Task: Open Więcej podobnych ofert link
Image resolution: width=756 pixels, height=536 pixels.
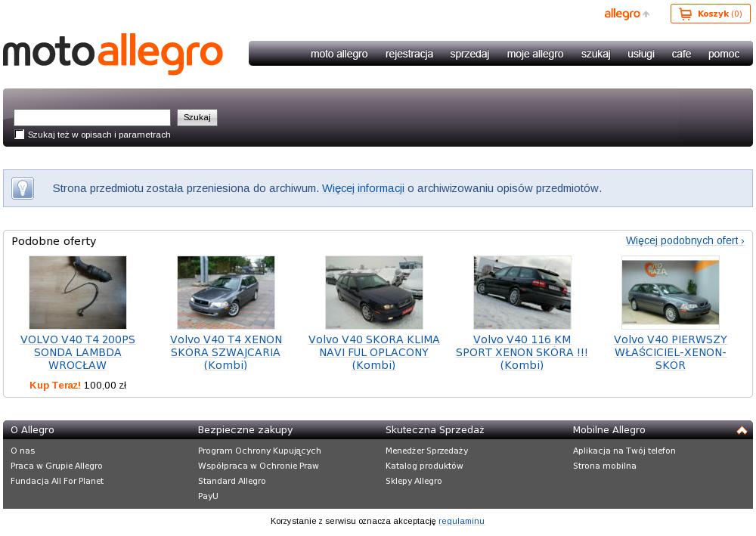Action: pyautogui.click(x=685, y=240)
